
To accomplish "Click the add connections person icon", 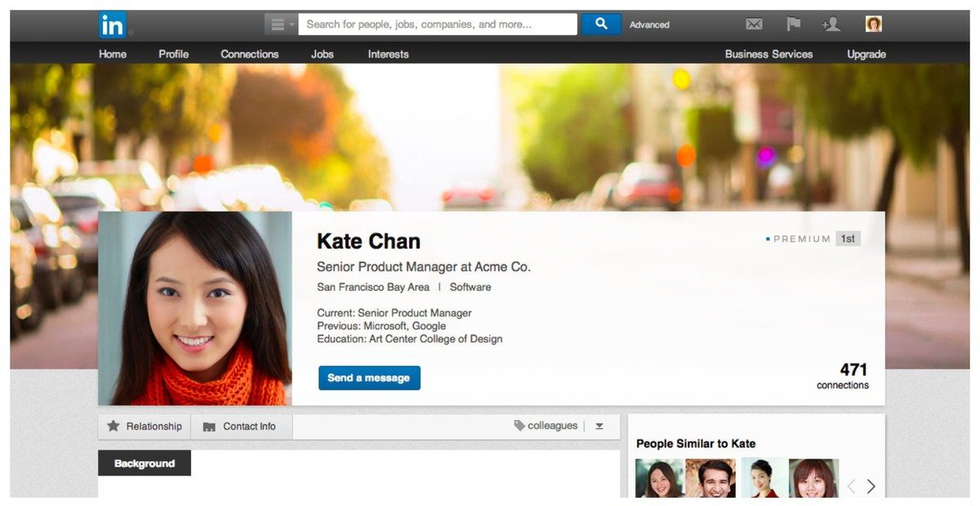I will [831, 25].
